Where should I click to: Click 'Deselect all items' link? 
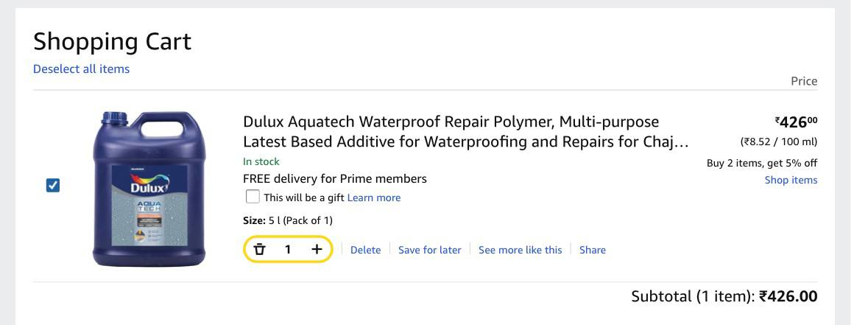[81, 69]
